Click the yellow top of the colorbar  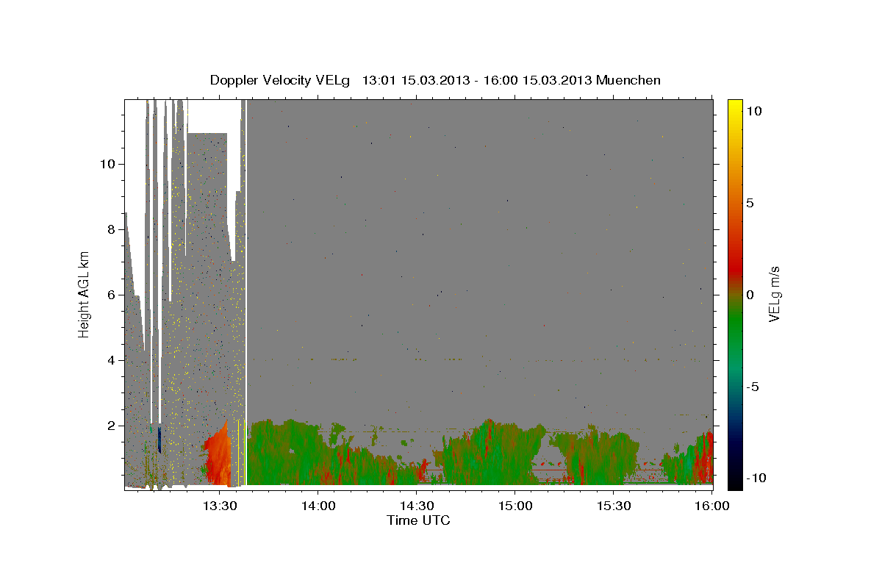click(735, 107)
